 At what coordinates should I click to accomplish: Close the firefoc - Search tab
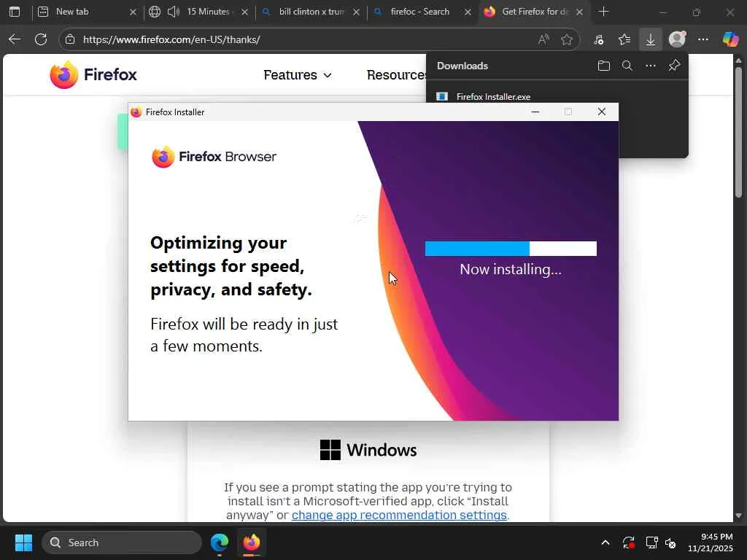pos(468,12)
